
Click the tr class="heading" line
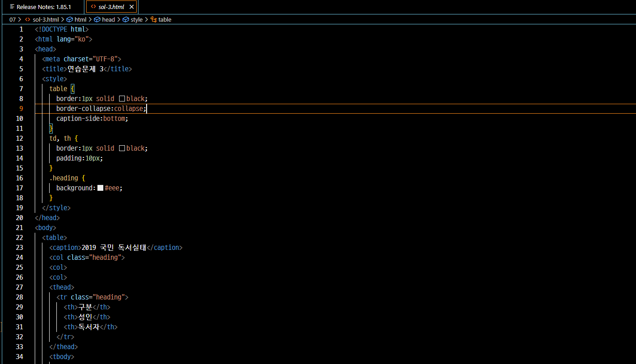pyautogui.click(x=92, y=297)
